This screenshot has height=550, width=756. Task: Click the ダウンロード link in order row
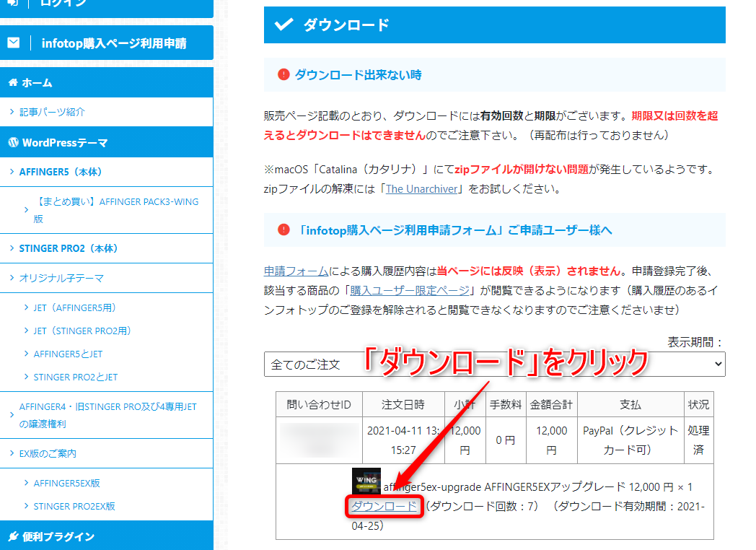click(384, 506)
